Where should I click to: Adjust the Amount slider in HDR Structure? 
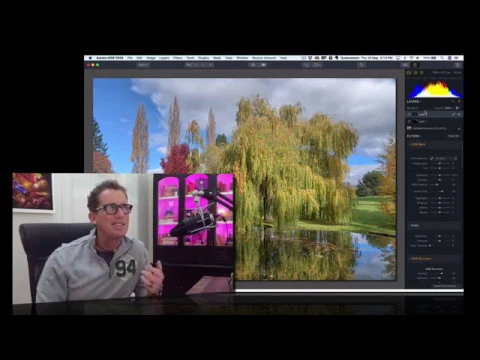coord(439,274)
